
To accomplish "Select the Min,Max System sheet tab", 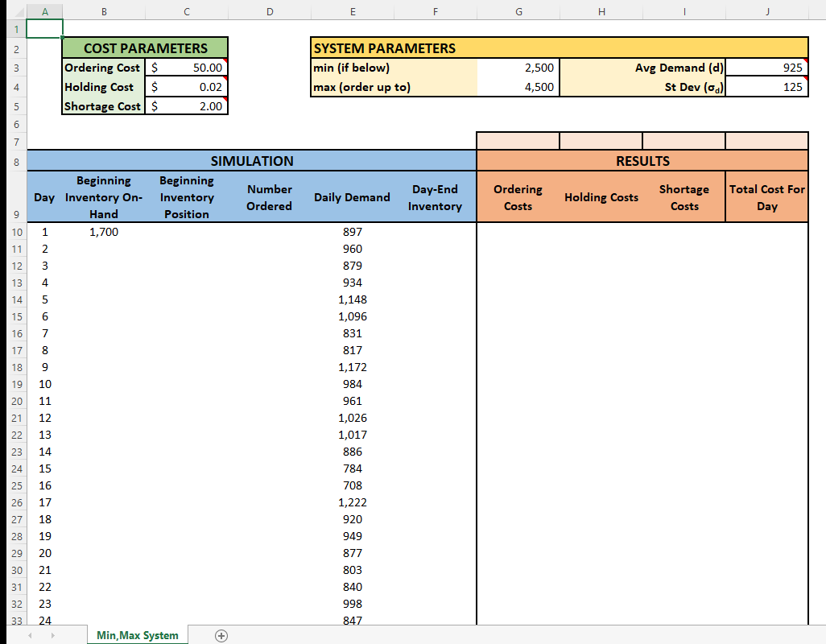I will pos(137,635).
